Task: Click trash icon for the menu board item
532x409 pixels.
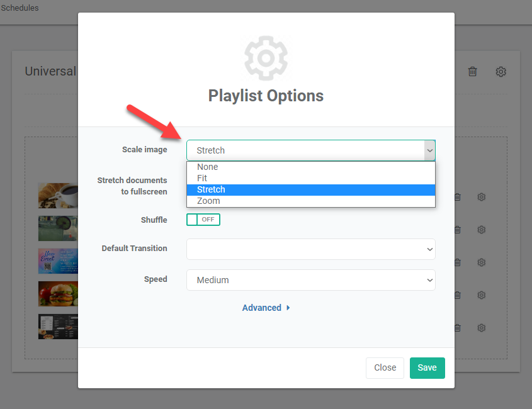Action: tap(458, 328)
